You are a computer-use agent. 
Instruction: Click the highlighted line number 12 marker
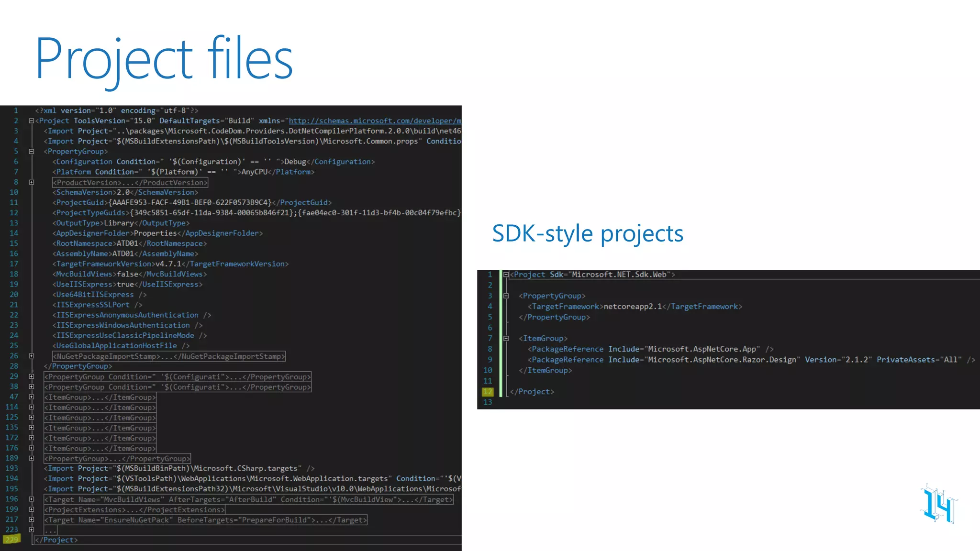click(x=488, y=392)
